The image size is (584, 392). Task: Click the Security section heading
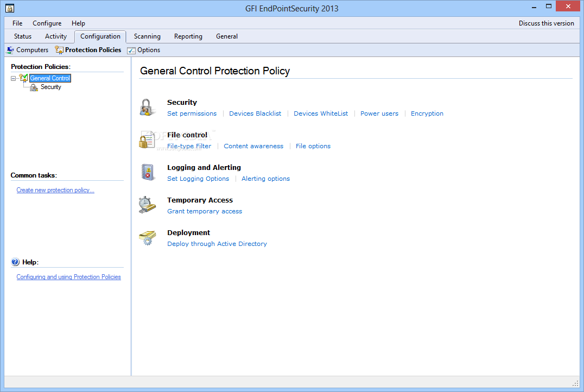point(182,103)
